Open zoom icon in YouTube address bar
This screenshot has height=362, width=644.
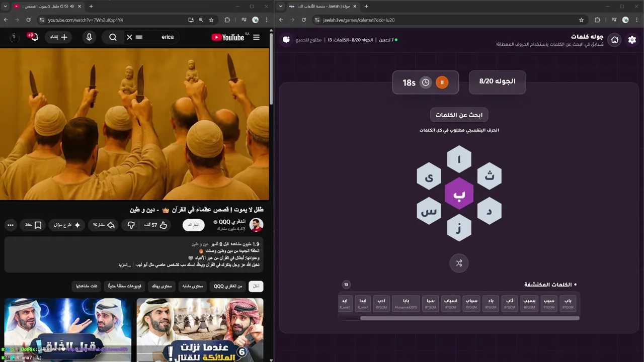(201, 20)
